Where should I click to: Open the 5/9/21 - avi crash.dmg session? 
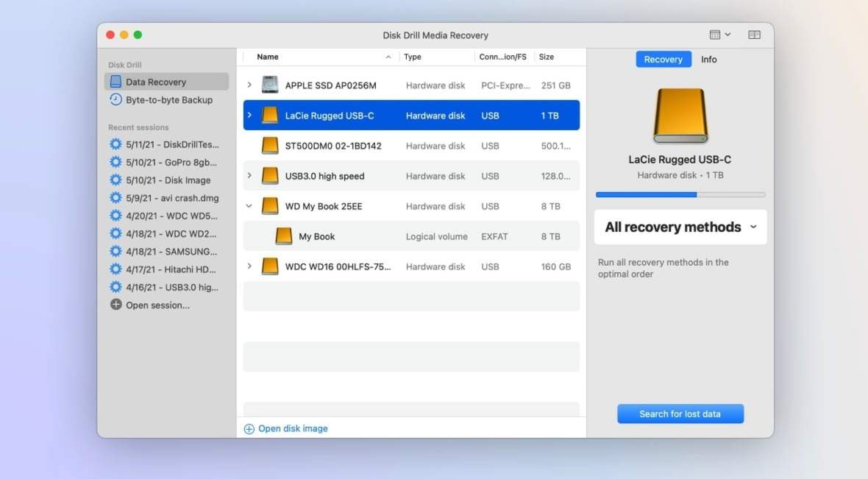point(172,198)
